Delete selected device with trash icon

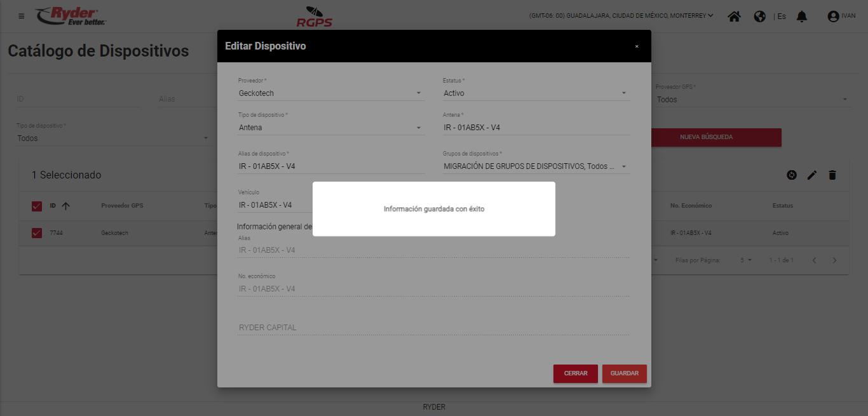point(832,175)
